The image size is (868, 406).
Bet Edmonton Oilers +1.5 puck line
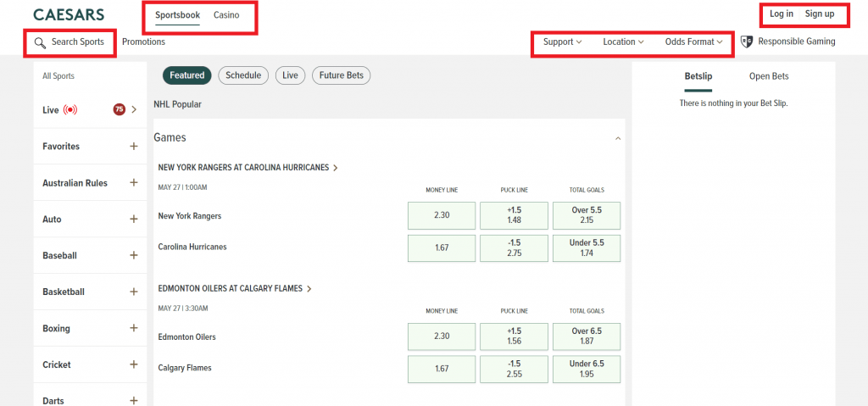pos(515,336)
